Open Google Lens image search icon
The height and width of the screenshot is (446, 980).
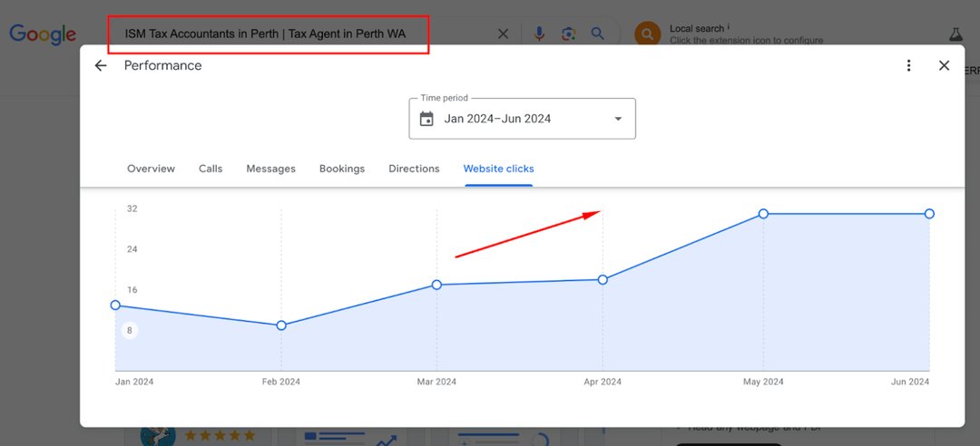click(x=568, y=34)
